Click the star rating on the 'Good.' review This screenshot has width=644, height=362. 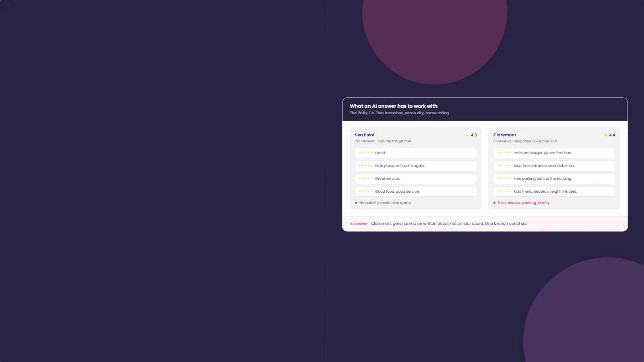pos(365,153)
